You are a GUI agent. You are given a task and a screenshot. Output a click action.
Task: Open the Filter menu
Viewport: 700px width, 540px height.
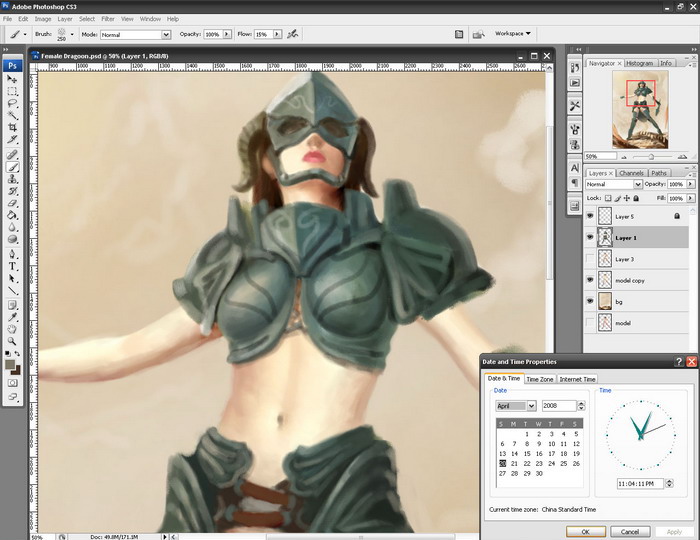coord(108,19)
